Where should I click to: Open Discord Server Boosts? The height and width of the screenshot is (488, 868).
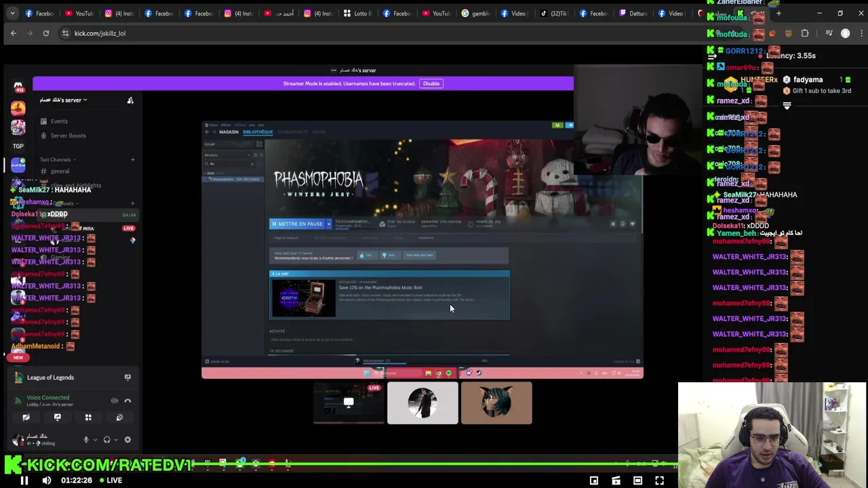68,136
